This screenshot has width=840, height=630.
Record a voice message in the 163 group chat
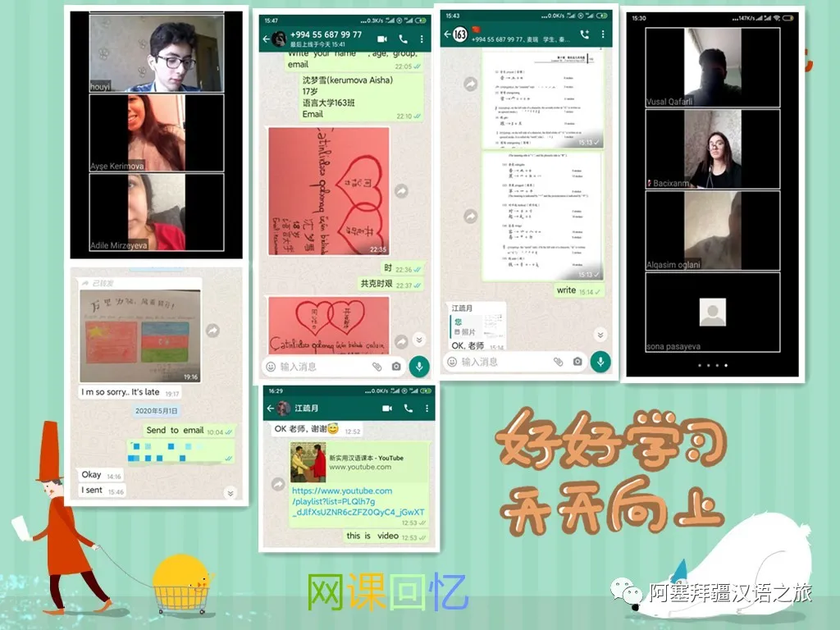pyautogui.click(x=600, y=362)
